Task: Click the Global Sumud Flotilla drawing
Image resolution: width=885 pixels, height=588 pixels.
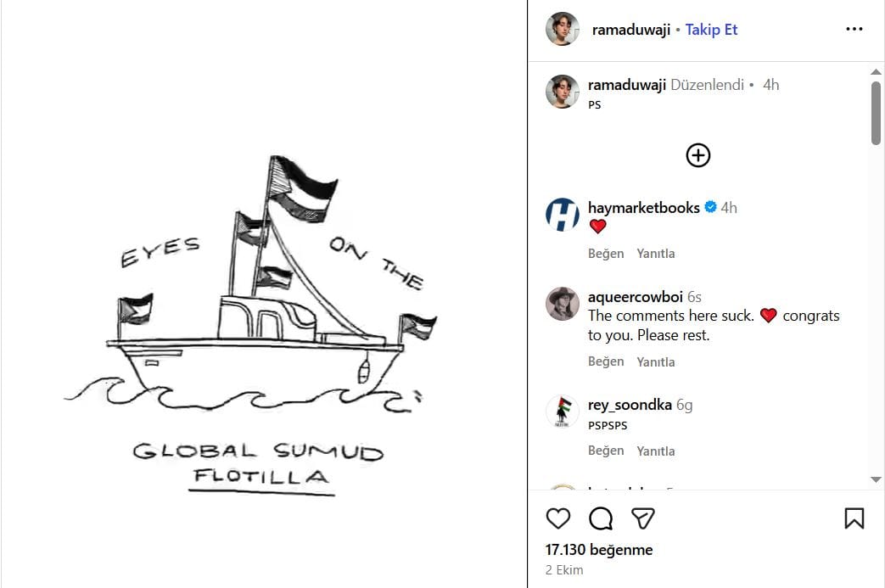Action: (x=263, y=322)
